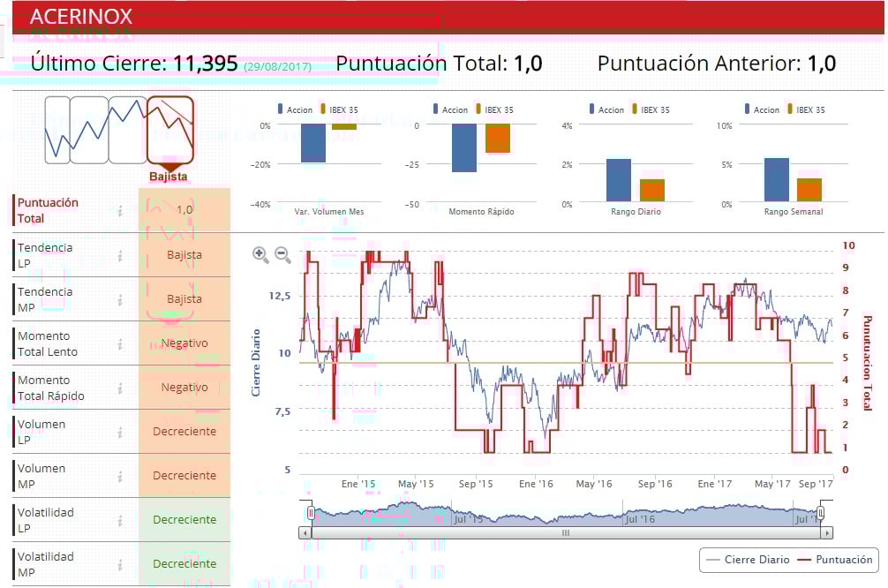888x588 pixels.
Task: Click right handle of chart range navigator
Action: click(x=821, y=513)
